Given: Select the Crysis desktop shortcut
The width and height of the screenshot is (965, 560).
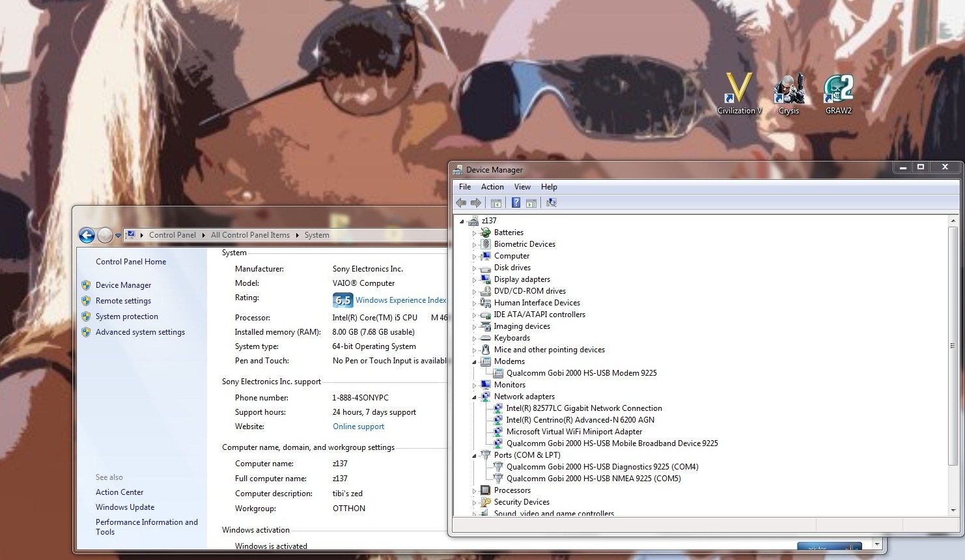Looking at the screenshot, I should click(789, 94).
